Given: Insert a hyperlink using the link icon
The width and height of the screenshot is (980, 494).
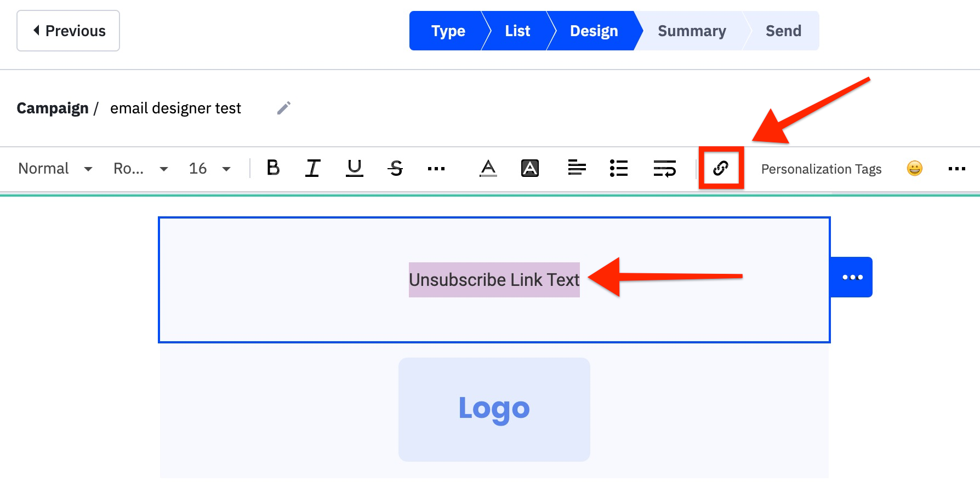Looking at the screenshot, I should 721,169.
